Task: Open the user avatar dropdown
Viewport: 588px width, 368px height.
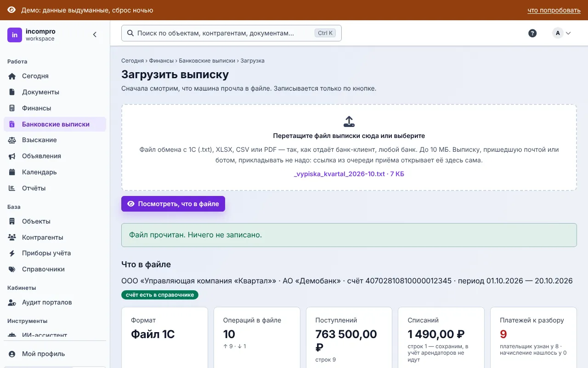Action: (561, 33)
